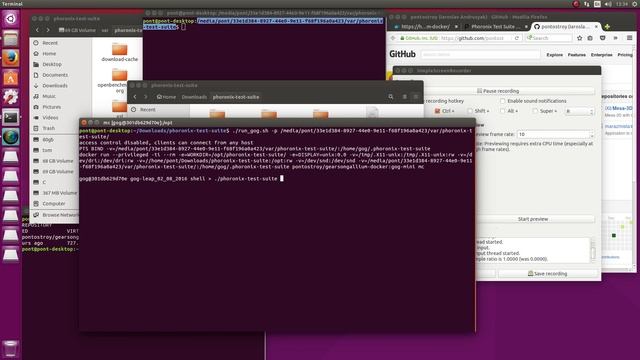
Task: Open the hotkey letter dropdown
Action: pos(579,111)
